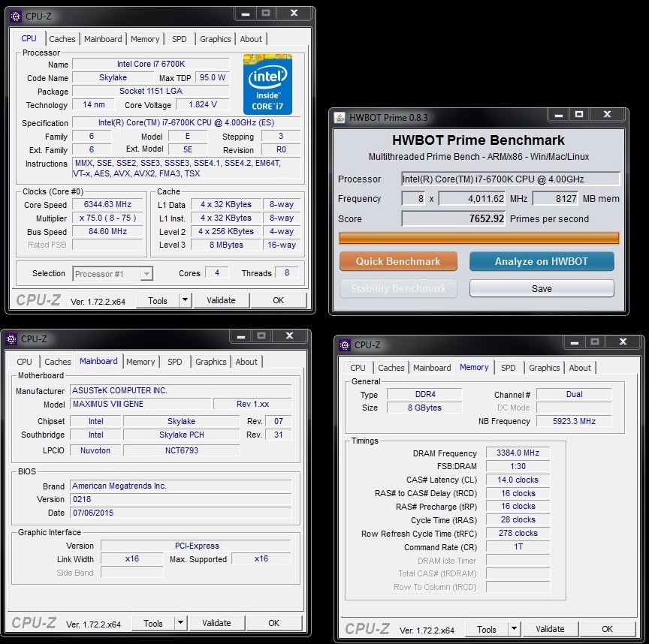Image resolution: width=649 pixels, height=644 pixels.
Task: Open Mainboard tab in Memory CPU-Z window
Action: [432, 368]
